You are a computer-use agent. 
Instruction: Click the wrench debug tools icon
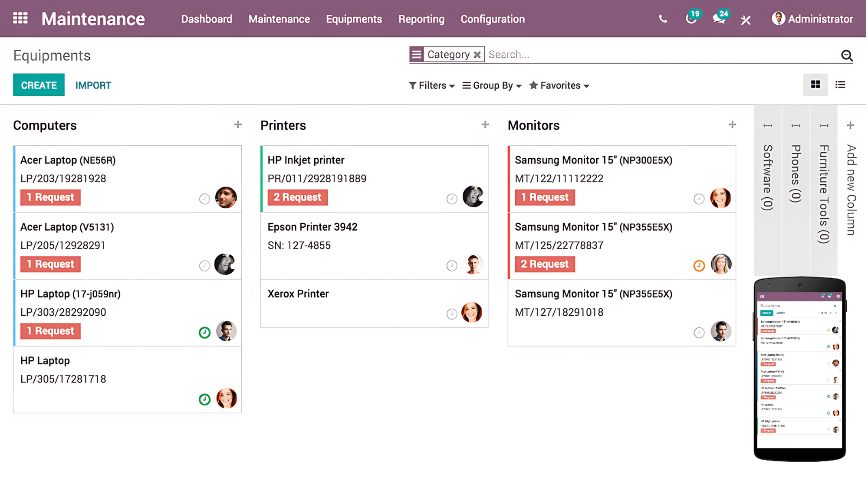[x=746, y=20]
